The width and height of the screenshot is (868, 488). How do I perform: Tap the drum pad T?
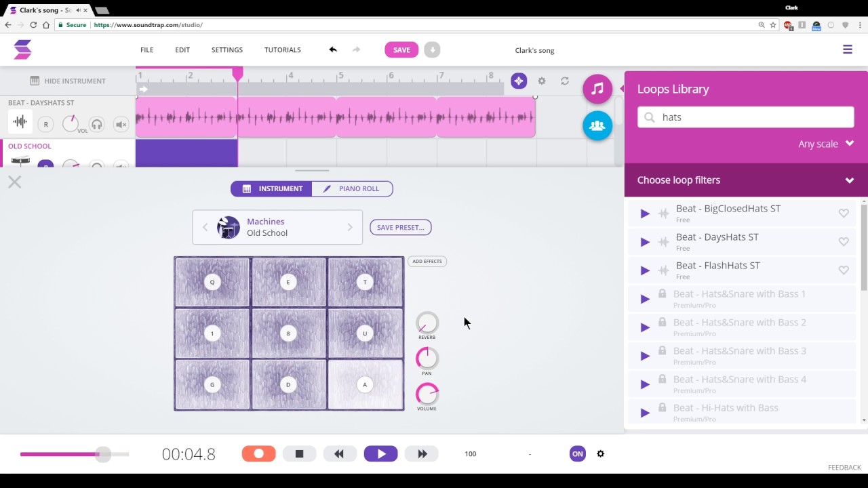click(365, 282)
